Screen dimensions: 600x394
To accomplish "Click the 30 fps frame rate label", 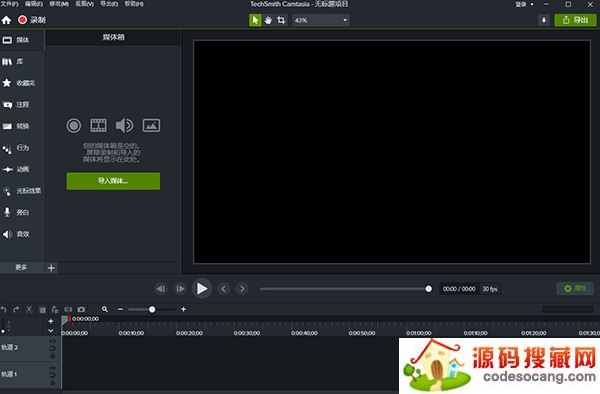I will coord(490,289).
